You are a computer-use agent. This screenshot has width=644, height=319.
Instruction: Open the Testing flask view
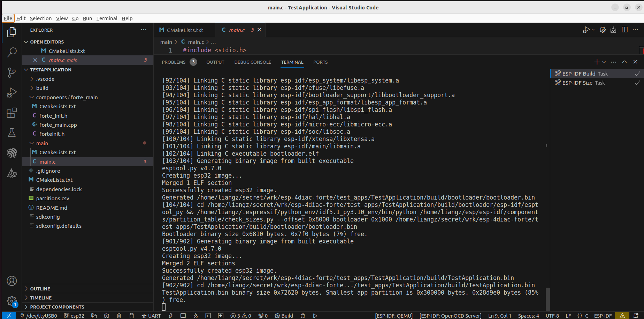(x=11, y=133)
